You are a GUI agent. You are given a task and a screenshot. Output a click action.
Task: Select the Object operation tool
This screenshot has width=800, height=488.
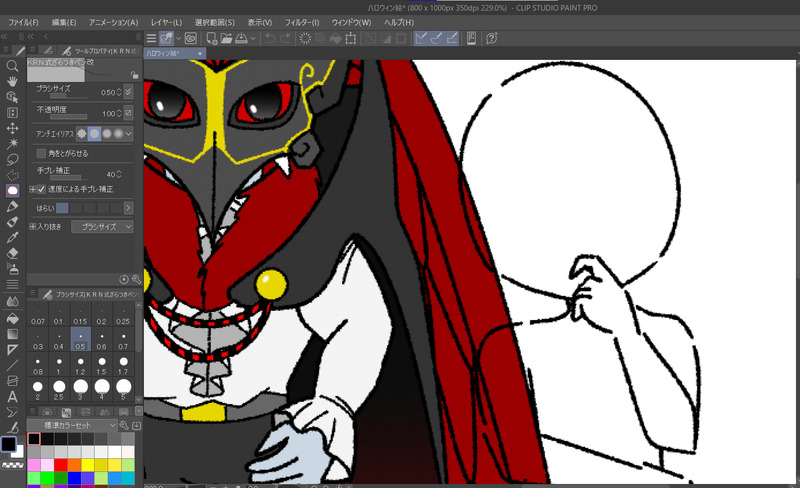click(x=12, y=97)
